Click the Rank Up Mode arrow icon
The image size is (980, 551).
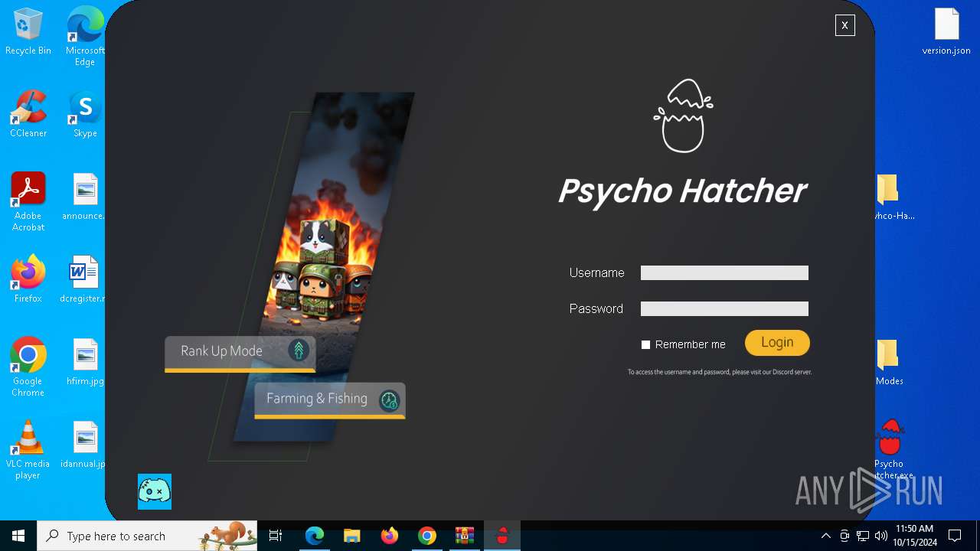tap(299, 350)
